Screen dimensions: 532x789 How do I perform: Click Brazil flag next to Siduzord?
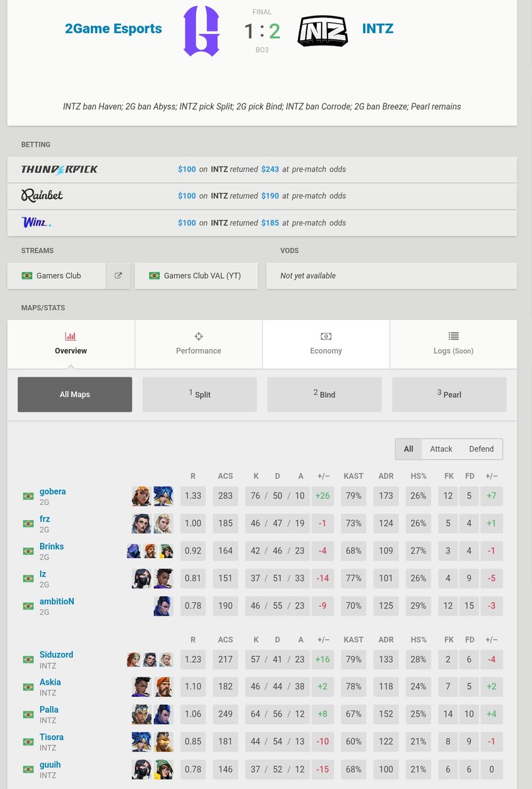(28, 659)
